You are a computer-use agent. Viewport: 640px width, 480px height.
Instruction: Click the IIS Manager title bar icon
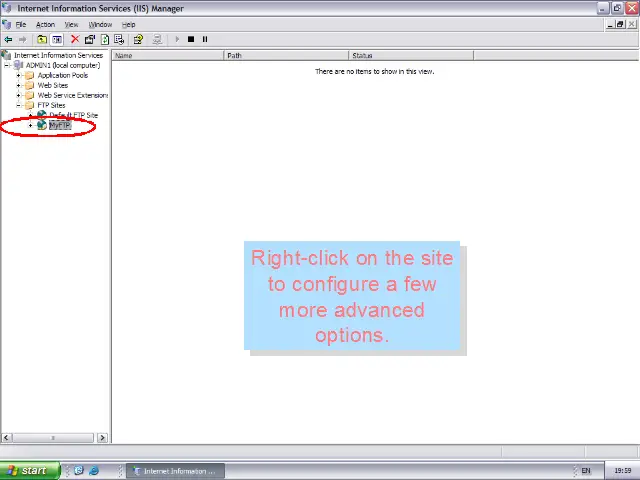7,8
